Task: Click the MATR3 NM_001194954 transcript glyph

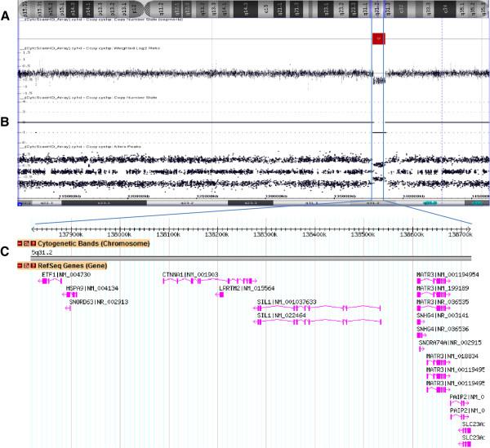Action: tap(434, 282)
